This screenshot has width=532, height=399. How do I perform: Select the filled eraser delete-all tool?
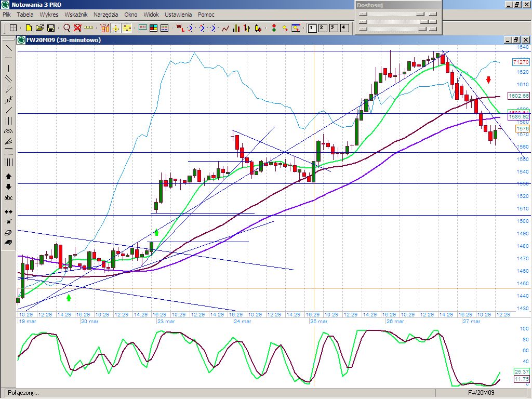(x=8, y=243)
